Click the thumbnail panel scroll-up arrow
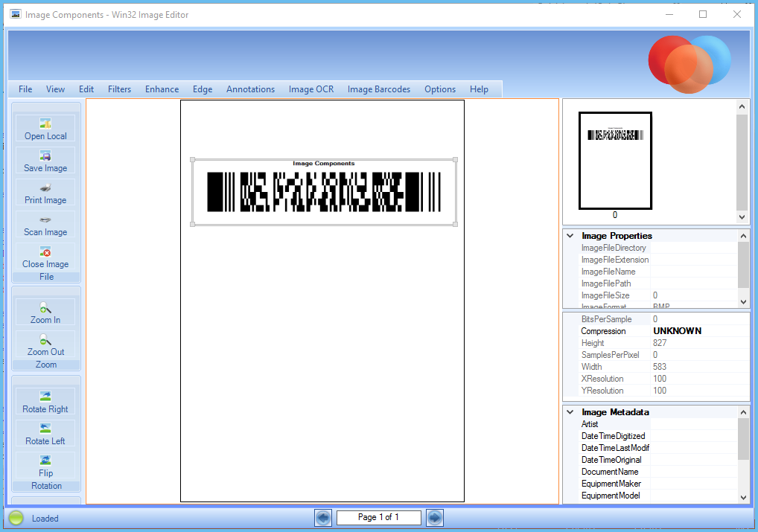This screenshot has width=758, height=532. coord(742,106)
